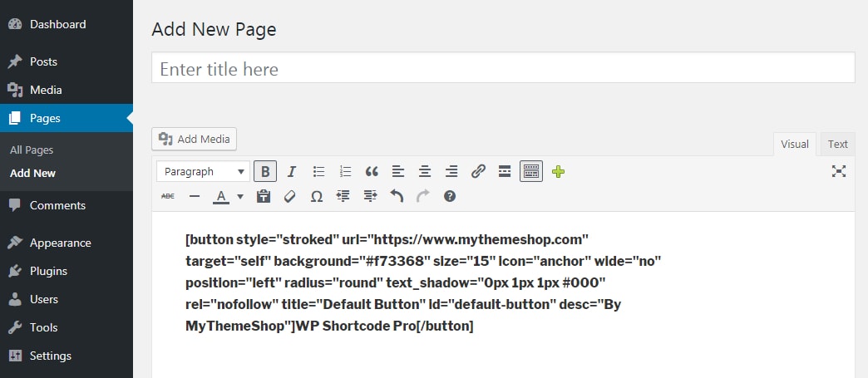Open the Plugins menu in the sidebar

(48, 271)
